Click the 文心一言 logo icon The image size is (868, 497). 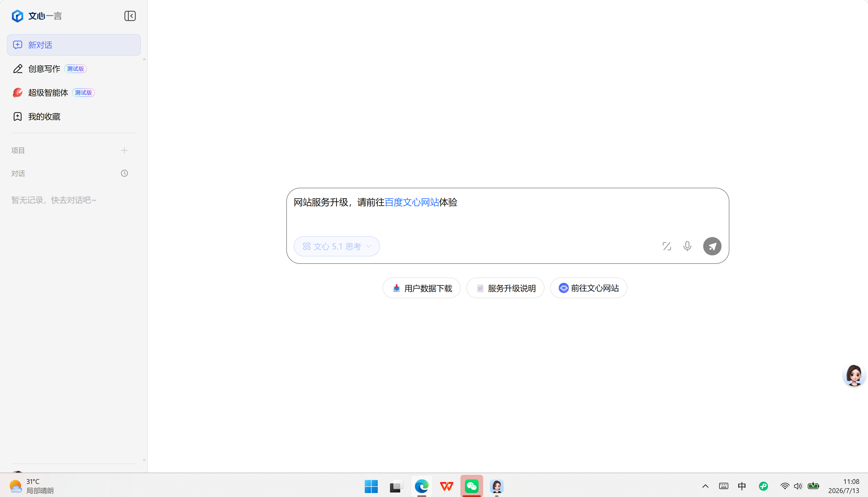tap(17, 16)
